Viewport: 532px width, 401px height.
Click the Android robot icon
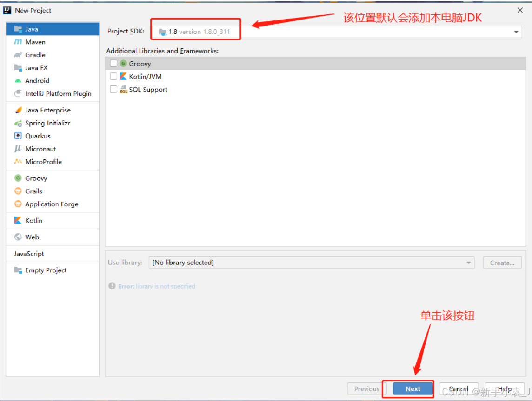[x=18, y=81]
